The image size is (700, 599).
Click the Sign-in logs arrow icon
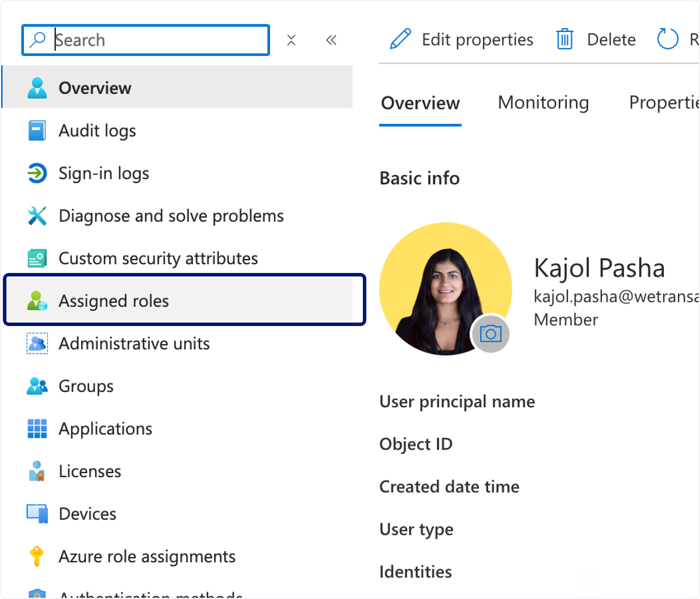(37, 173)
